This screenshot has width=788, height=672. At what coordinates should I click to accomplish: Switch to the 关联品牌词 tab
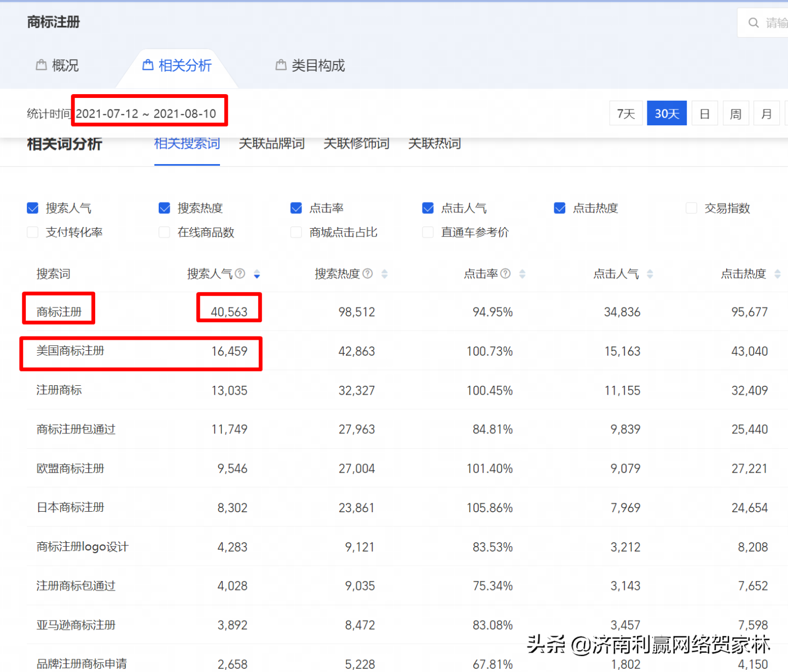coord(271,143)
